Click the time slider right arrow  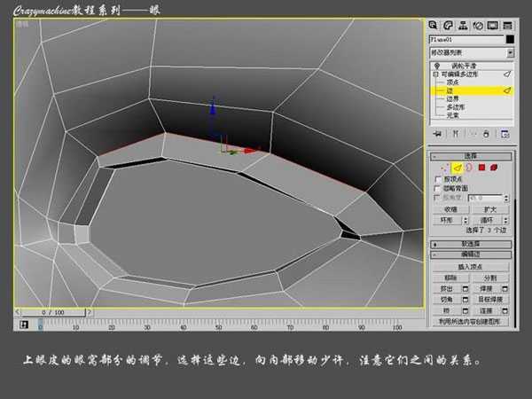89,312
